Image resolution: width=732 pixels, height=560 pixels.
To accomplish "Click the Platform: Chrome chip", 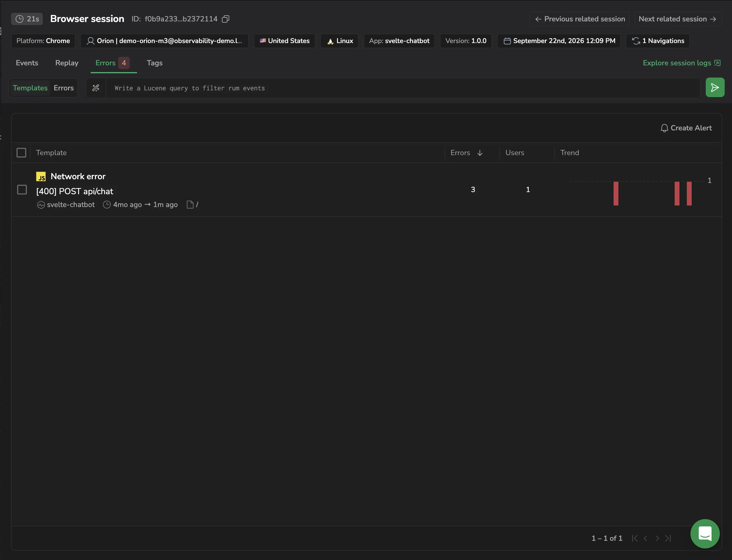I will (x=43, y=41).
